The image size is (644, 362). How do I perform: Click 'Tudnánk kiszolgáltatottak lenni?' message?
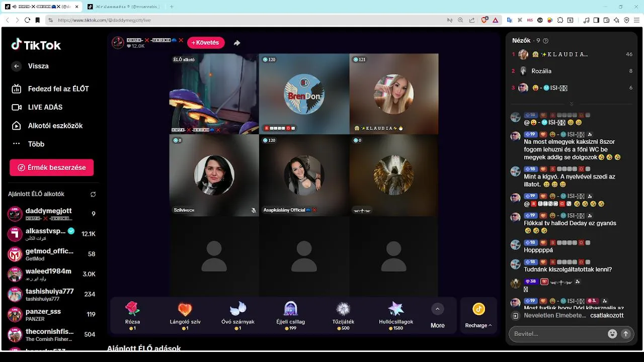(x=568, y=269)
